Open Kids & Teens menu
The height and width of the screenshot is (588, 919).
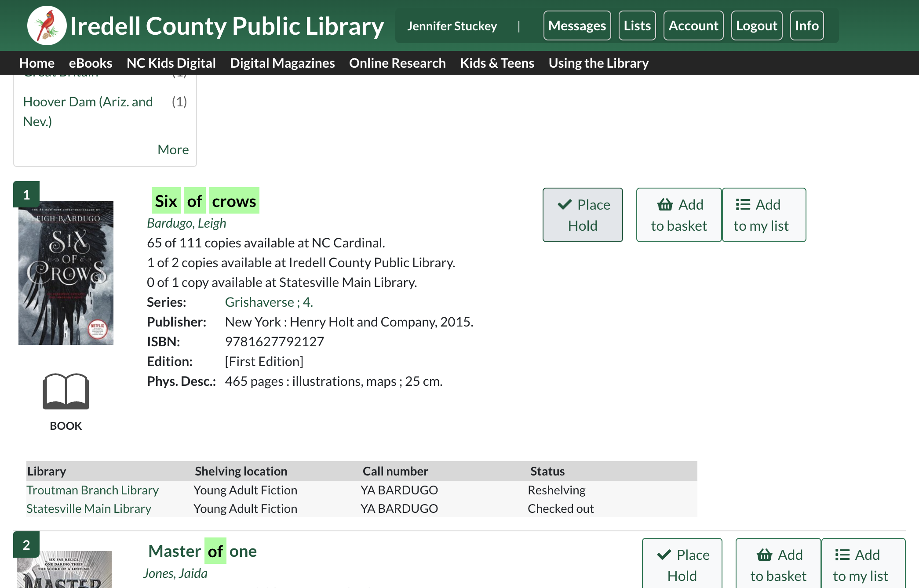497,63
